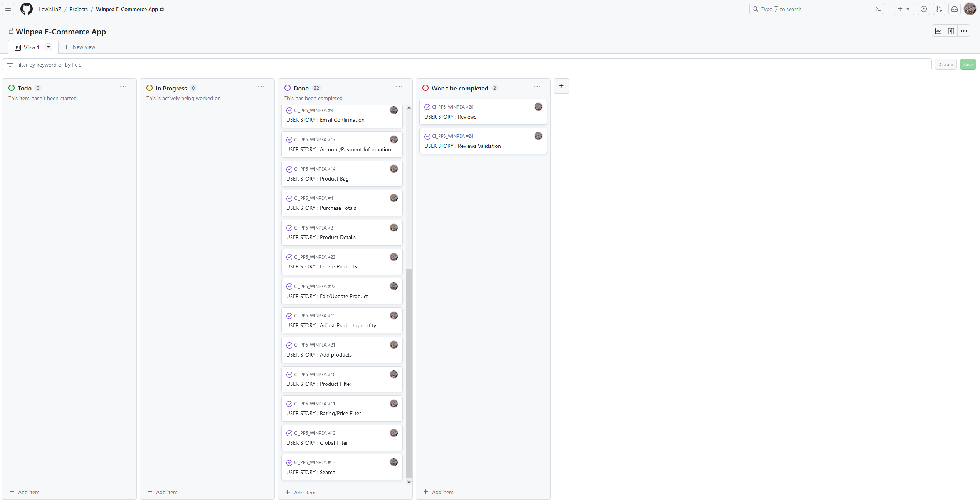This screenshot has height=501, width=980.
Task: Click assignee avatar on Reviews Validation card
Action: pyautogui.click(x=538, y=136)
